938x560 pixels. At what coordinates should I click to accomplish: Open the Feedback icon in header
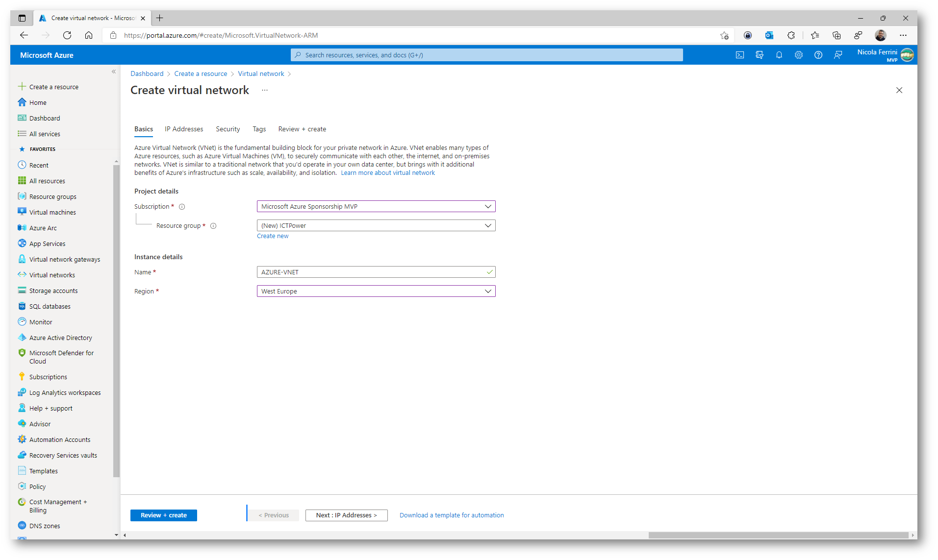click(838, 55)
